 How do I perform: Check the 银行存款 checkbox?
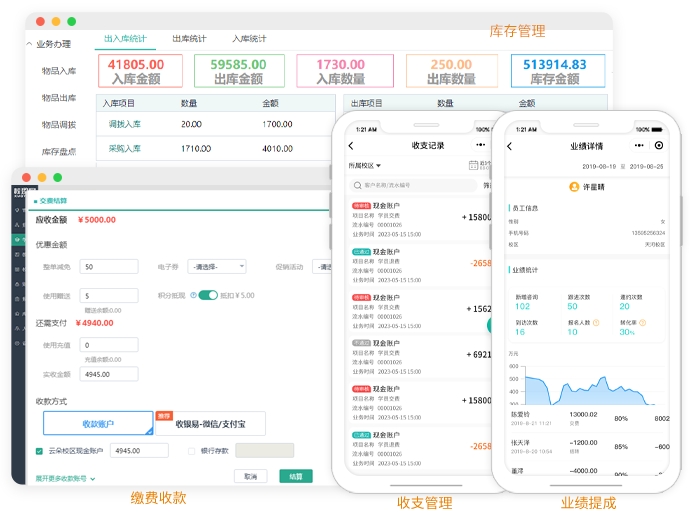coord(191,451)
